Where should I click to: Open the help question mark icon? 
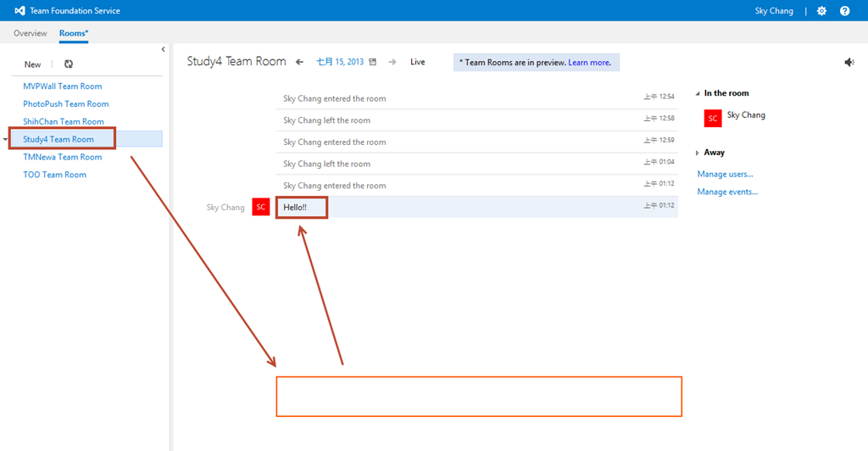click(845, 10)
